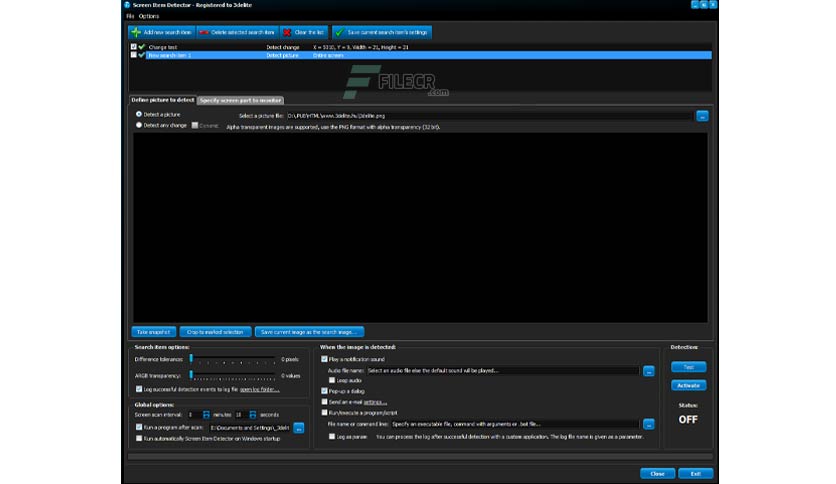Open the e-mail settings link
The image size is (836, 484).
pyautogui.click(x=375, y=402)
